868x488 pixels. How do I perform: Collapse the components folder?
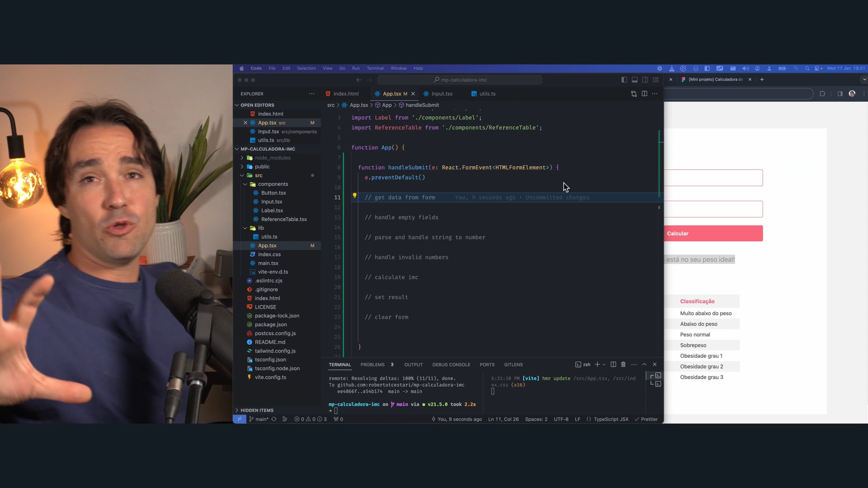(273, 184)
